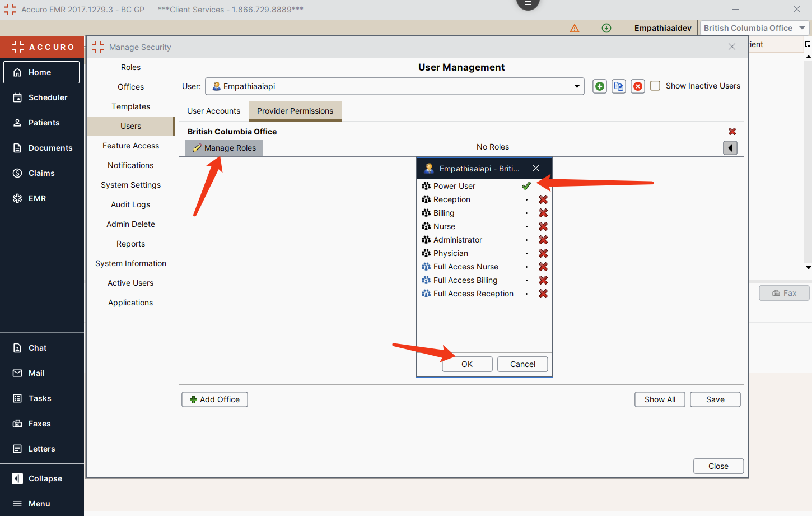
Task: Click the copy user icon
Action: tap(619, 86)
